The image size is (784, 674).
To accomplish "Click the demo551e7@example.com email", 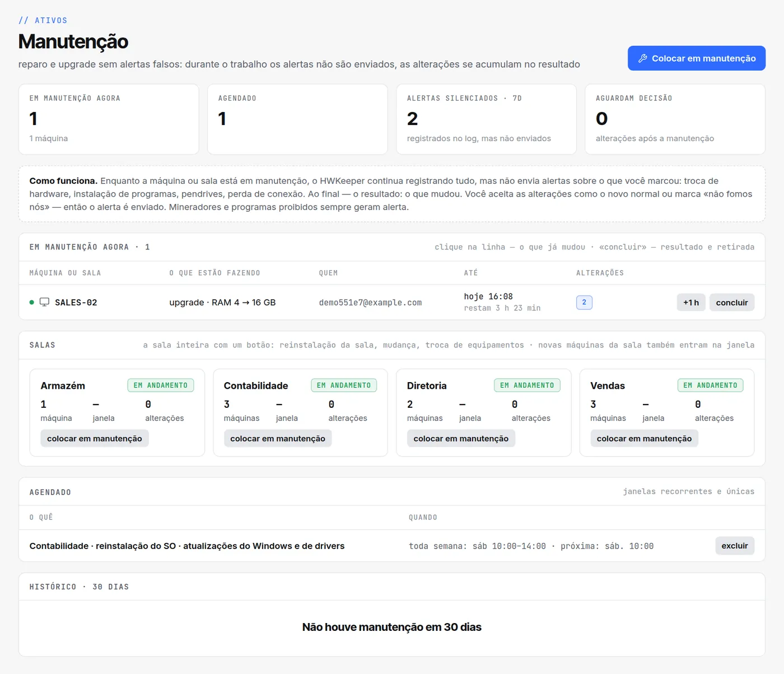I will (370, 303).
